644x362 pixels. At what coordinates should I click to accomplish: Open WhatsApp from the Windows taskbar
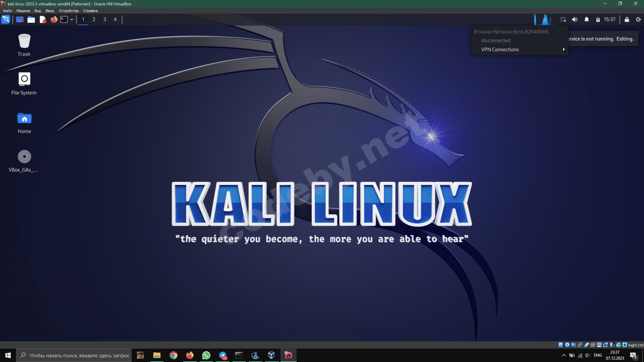(206, 355)
